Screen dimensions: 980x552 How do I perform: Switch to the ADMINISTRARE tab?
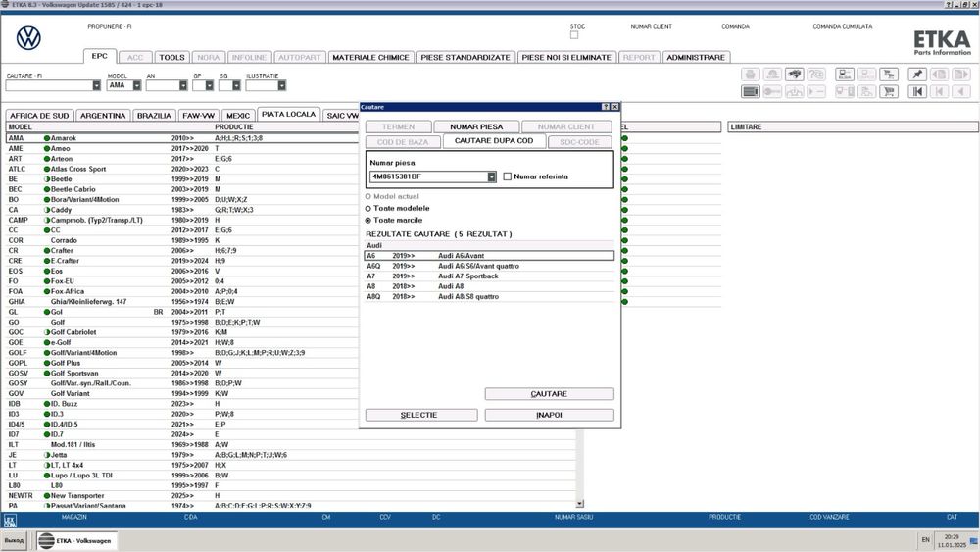click(x=696, y=58)
